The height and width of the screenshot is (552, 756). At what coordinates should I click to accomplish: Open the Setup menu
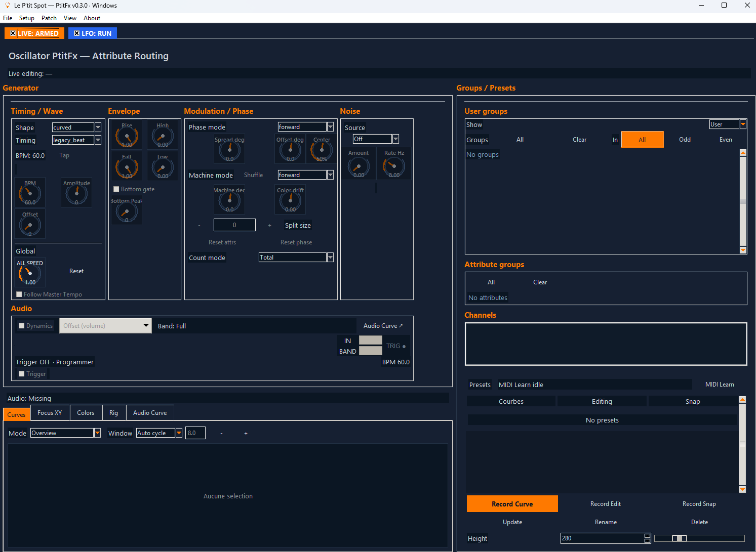click(27, 18)
